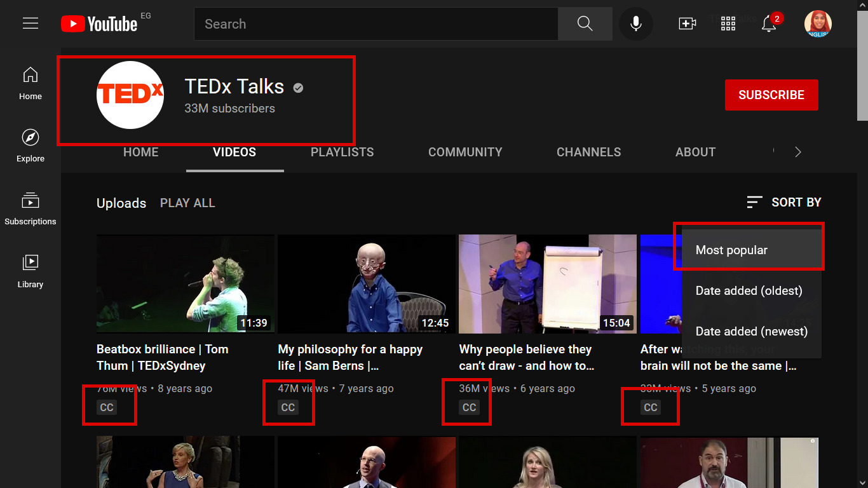Image resolution: width=868 pixels, height=488 pixels.
Task: Click the TEDx Talks channel name
Action: (234, 86)
